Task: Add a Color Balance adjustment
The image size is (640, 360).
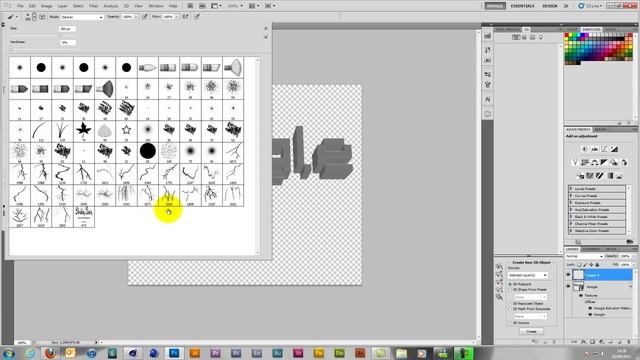Action: pos(594,162)
